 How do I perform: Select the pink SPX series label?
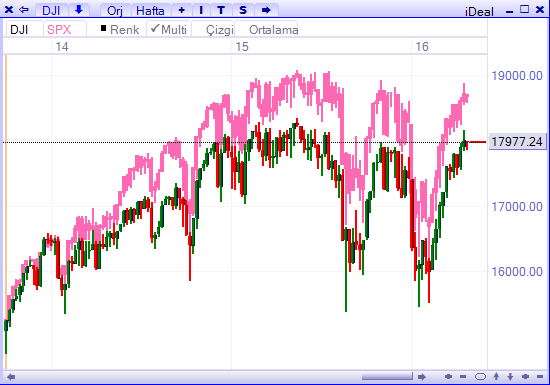(59, 29)
